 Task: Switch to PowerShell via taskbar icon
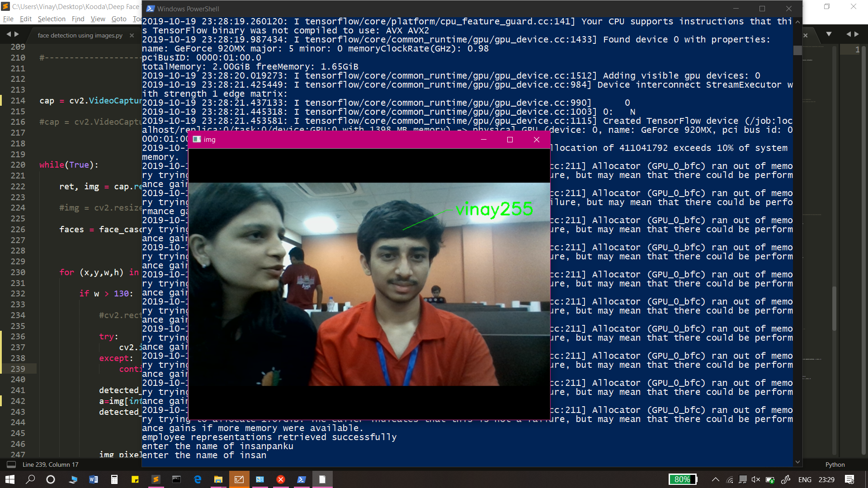coord(302,479)
